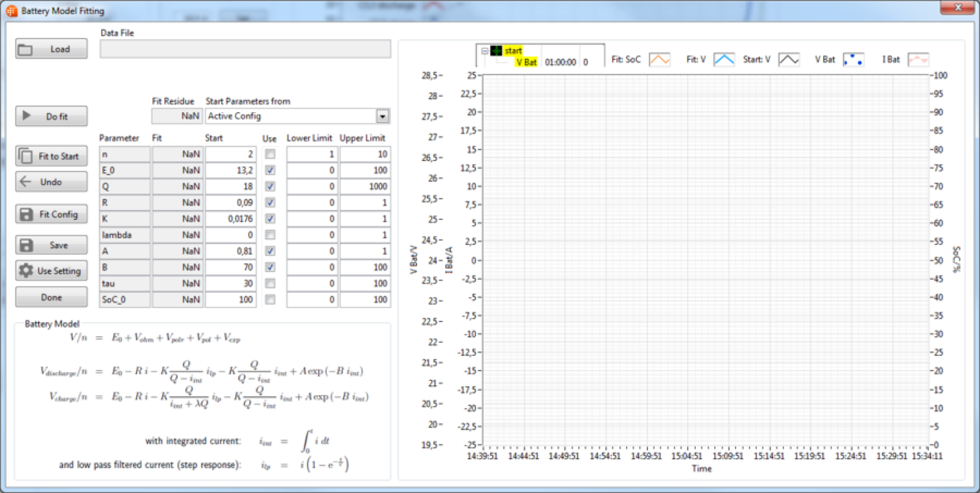This screenshot has width=980, height=493.
Task: Click the Done button
Action: click(x=51, y=298)
